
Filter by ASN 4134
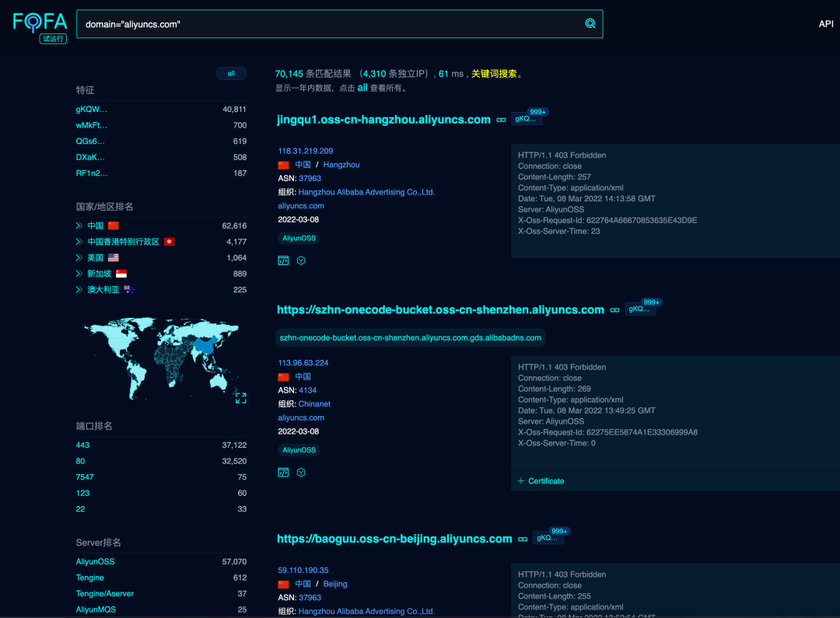[x=307, y=390]
